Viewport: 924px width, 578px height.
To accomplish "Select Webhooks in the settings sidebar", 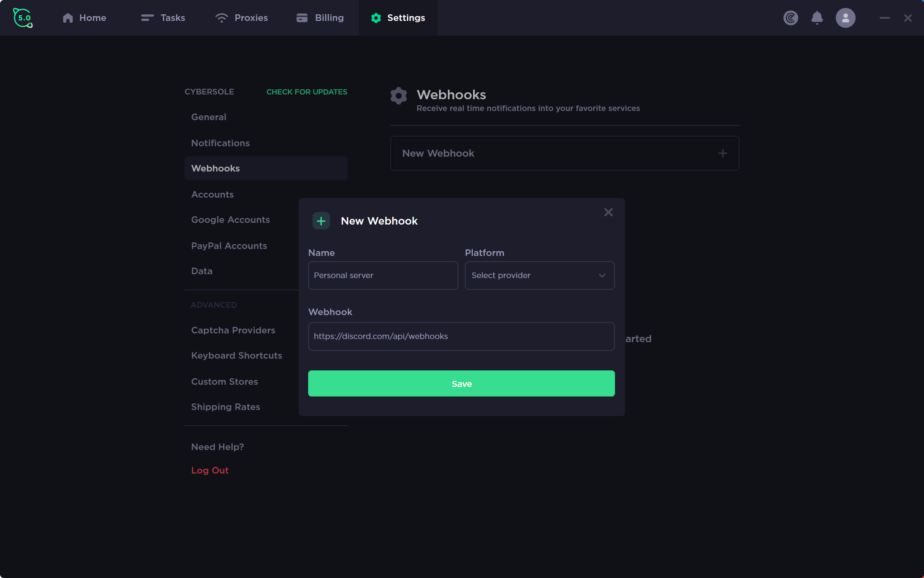I will tap(266, 168).
